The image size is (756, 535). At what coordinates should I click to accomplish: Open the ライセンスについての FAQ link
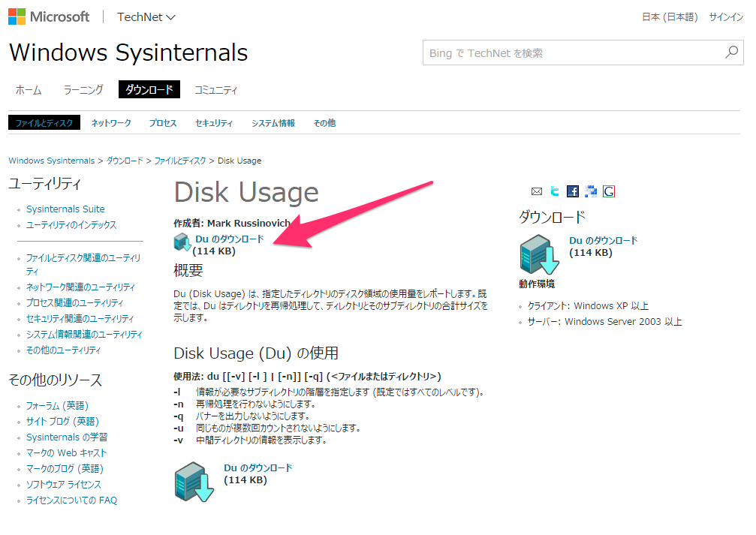coord(72,500)
